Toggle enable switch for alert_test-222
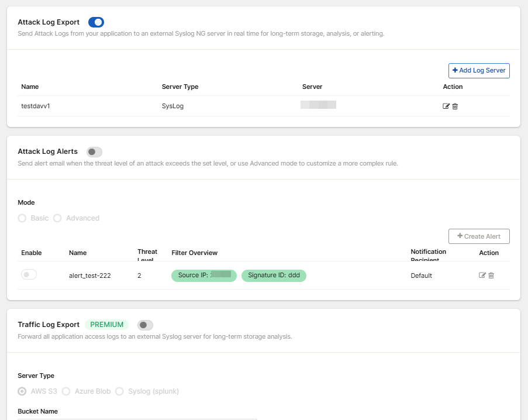The height and width of the screenshot is (420, 528). point(29,275)
